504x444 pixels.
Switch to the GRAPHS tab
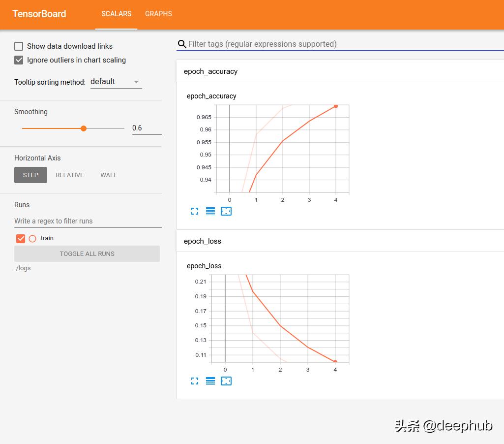point(158,14)
